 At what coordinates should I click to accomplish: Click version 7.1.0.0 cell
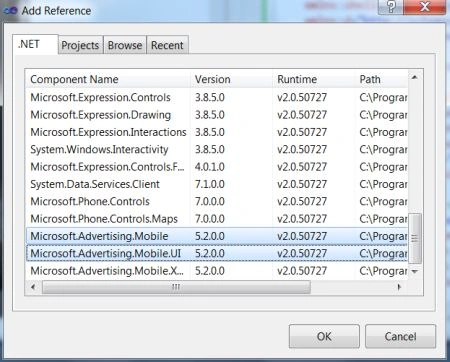210,184
